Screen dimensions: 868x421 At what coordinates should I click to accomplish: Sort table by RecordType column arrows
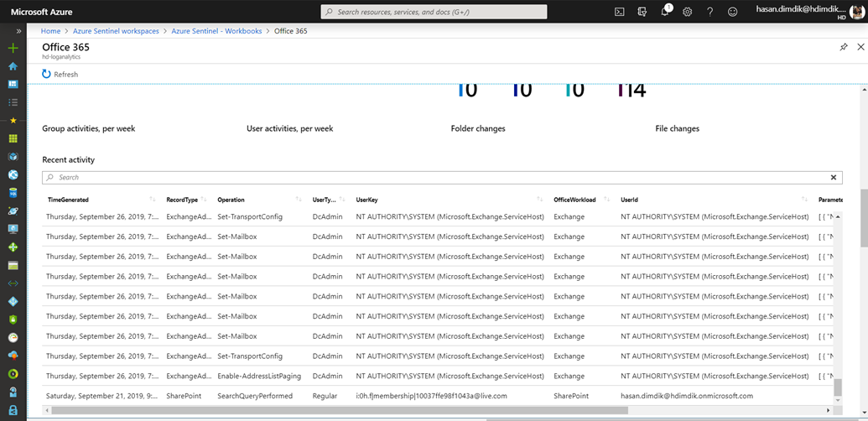[x=204, y=199]
